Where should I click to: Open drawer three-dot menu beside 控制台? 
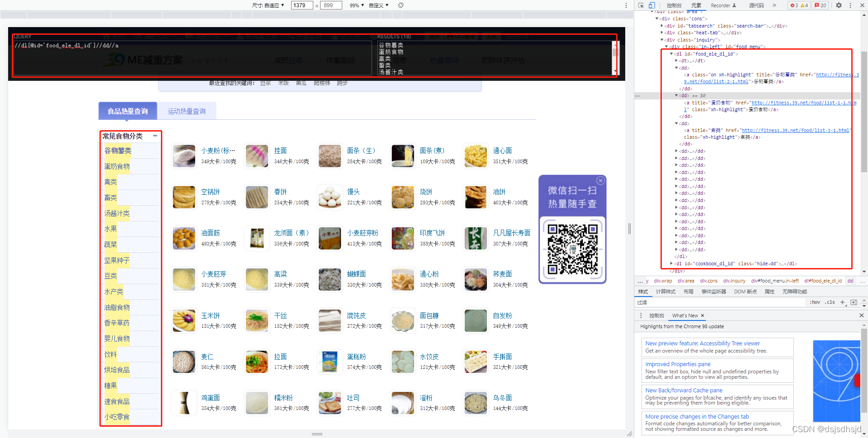pyautogui.click(x=641, y=316)
